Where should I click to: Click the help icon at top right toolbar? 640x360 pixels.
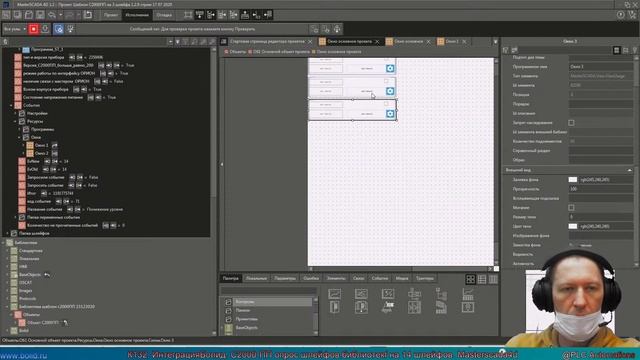point(621,15)
